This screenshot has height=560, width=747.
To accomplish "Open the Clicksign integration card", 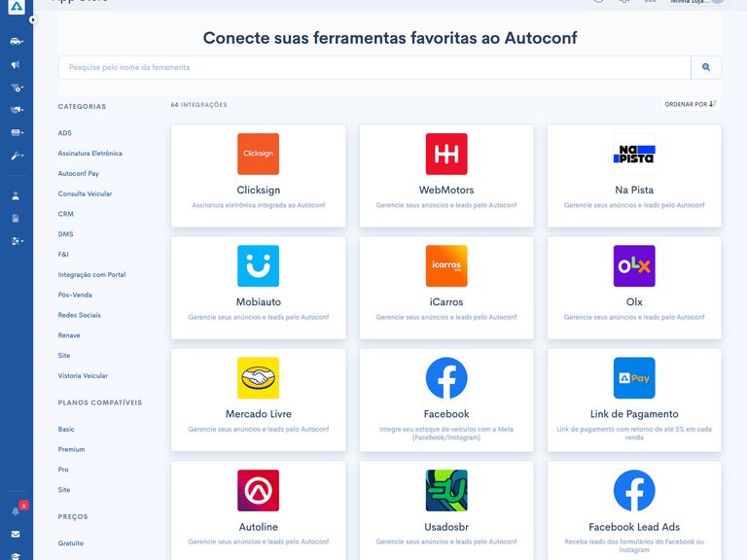I will pos(258,176).
